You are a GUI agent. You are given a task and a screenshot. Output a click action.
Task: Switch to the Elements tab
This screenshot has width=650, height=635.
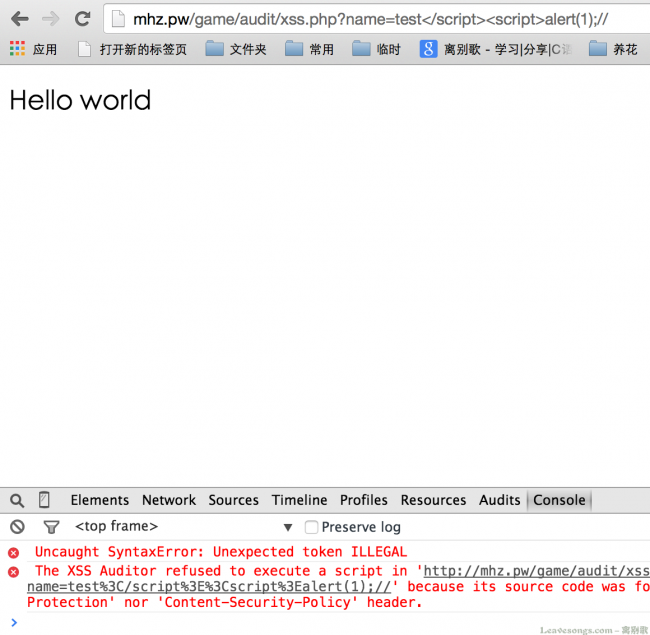(x=99, y=500)
